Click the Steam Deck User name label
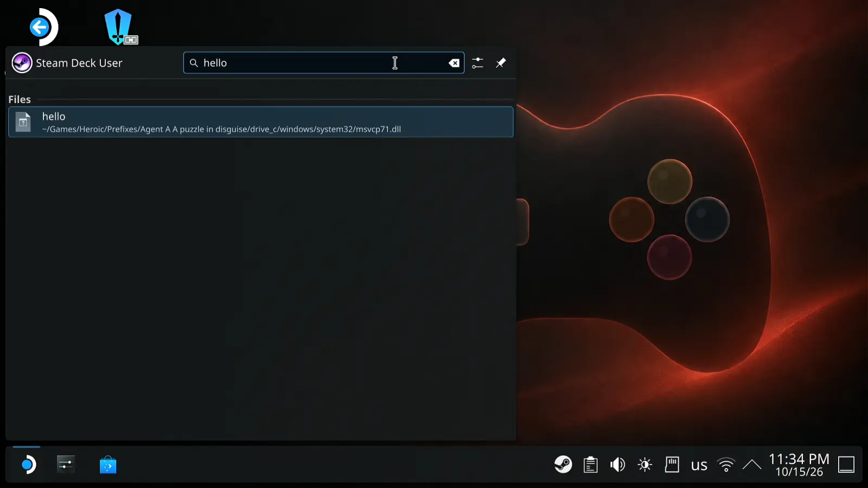This screenshot has height=488, width=868. (79, 63)
